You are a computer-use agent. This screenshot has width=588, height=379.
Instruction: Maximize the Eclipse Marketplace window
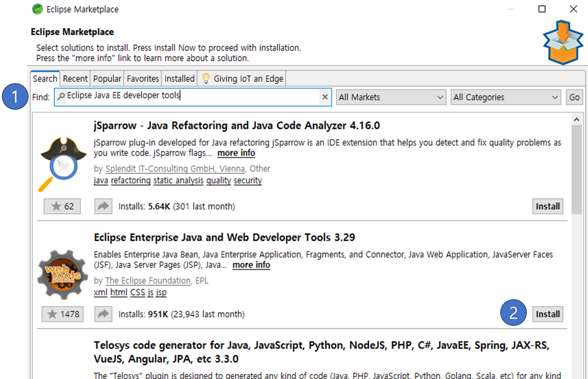542,9
